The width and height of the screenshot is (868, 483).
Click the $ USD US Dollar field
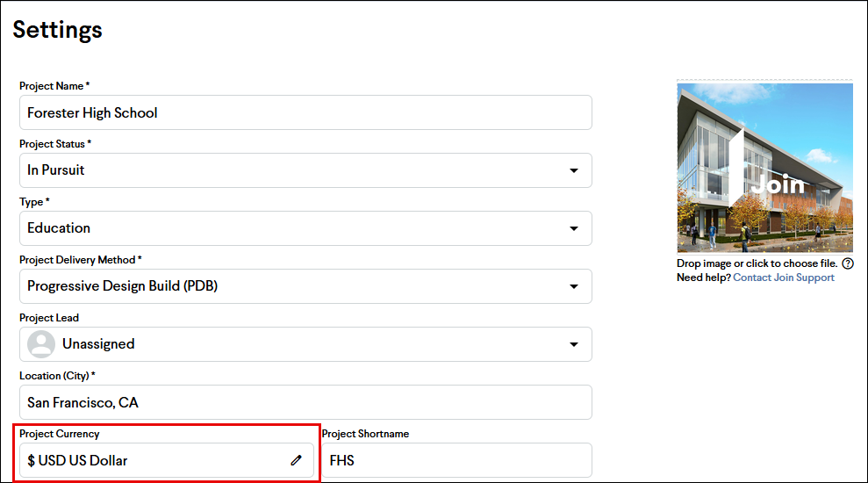click(x=167, y=460)
